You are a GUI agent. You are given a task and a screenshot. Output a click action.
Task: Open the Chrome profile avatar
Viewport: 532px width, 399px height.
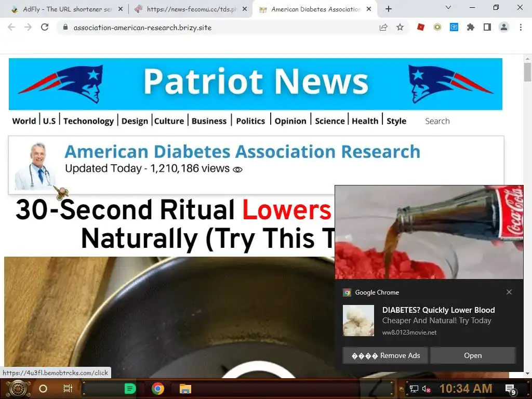tap(504, 27)
